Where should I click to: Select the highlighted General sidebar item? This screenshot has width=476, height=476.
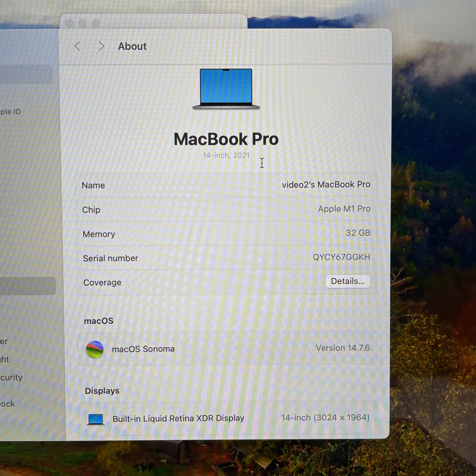coord(28,286)
